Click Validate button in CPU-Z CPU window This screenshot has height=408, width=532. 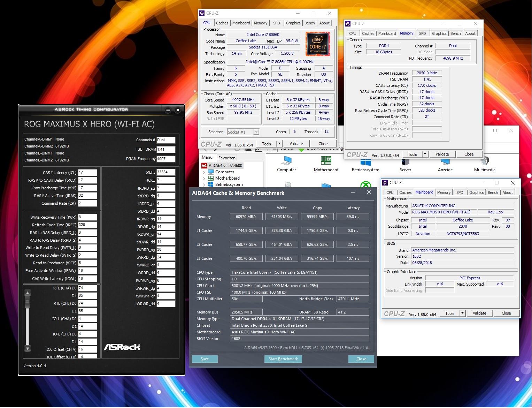click(296, 144)
